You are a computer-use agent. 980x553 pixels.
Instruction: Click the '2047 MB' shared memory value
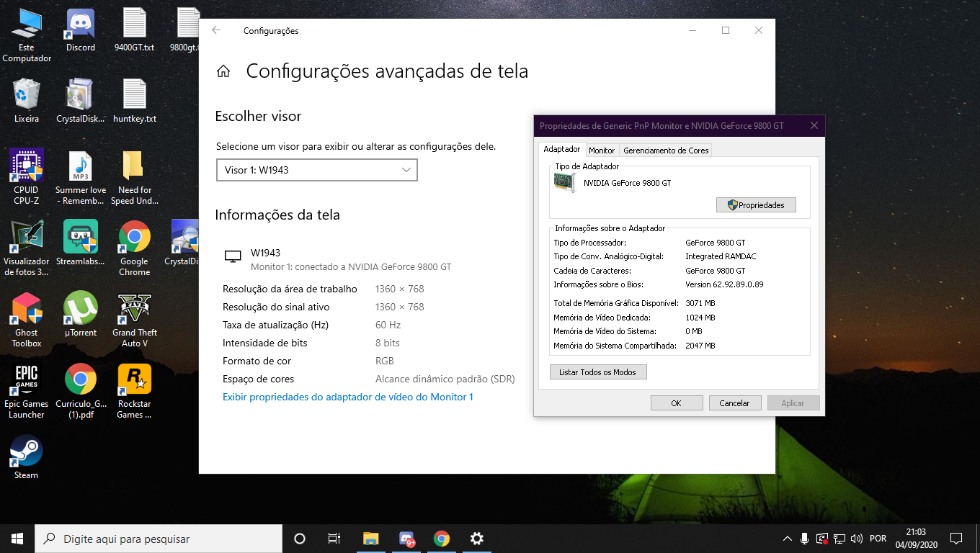[x=700, y=346]
